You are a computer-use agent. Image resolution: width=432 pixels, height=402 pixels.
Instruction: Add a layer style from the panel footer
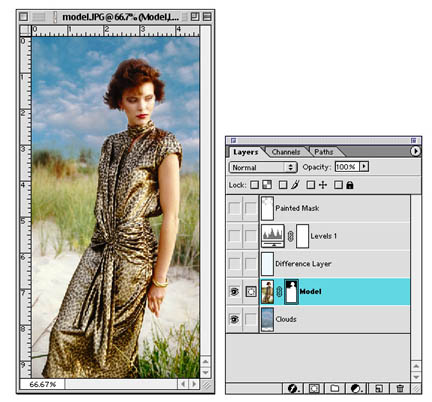click(x=293, y=388)
